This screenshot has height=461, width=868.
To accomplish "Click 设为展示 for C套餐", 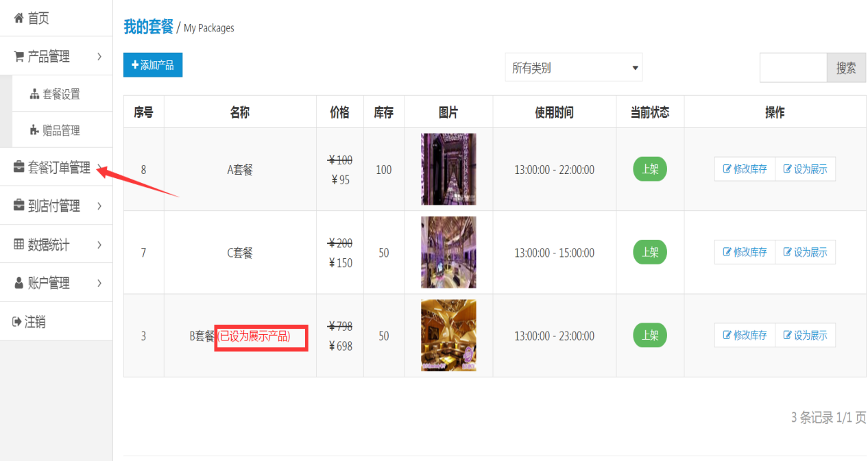I will pyautogui.click(x=806, y=253).
